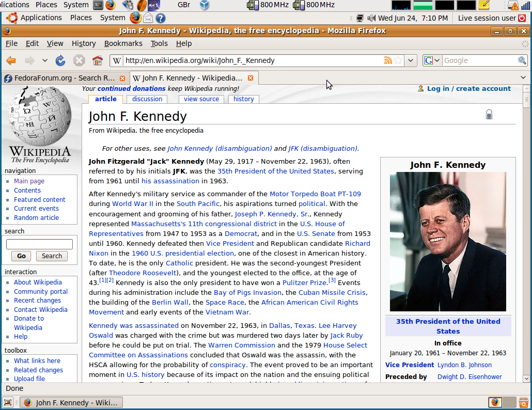This screenshot has width=532, height=410.
Task: Click the volume speaker icon
Action: (371, 18)
